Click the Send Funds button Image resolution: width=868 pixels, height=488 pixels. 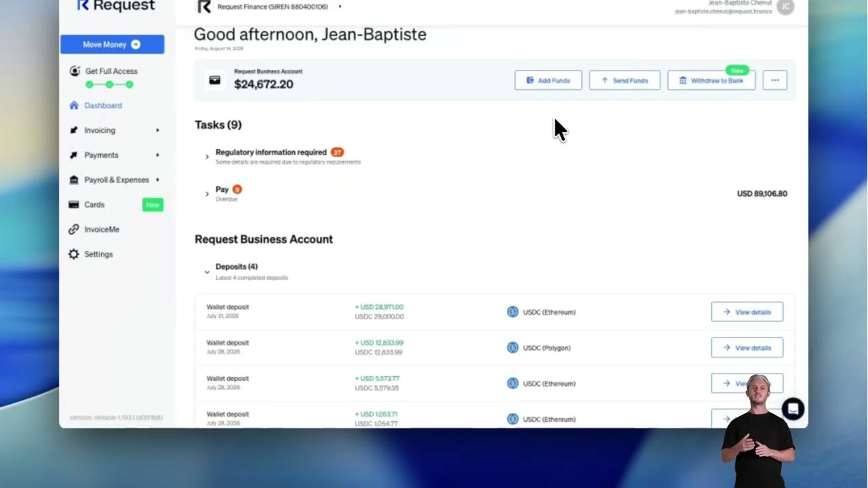(x=625, y=80)
